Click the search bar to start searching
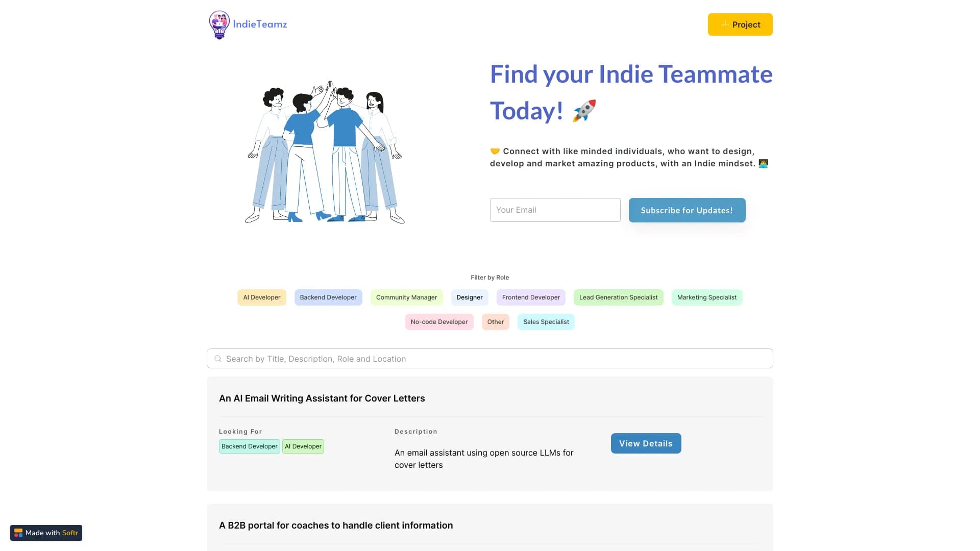 (x=489, y=358)
